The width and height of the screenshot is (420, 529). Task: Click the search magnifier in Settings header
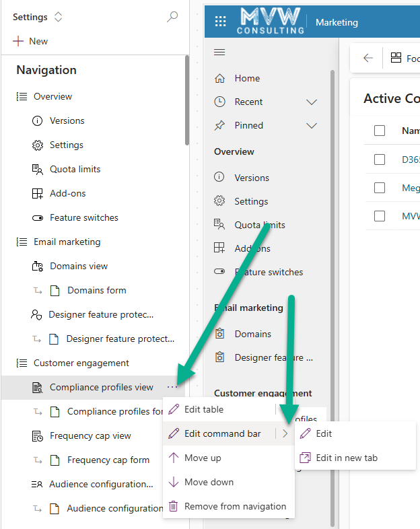[x=172, y=17]
